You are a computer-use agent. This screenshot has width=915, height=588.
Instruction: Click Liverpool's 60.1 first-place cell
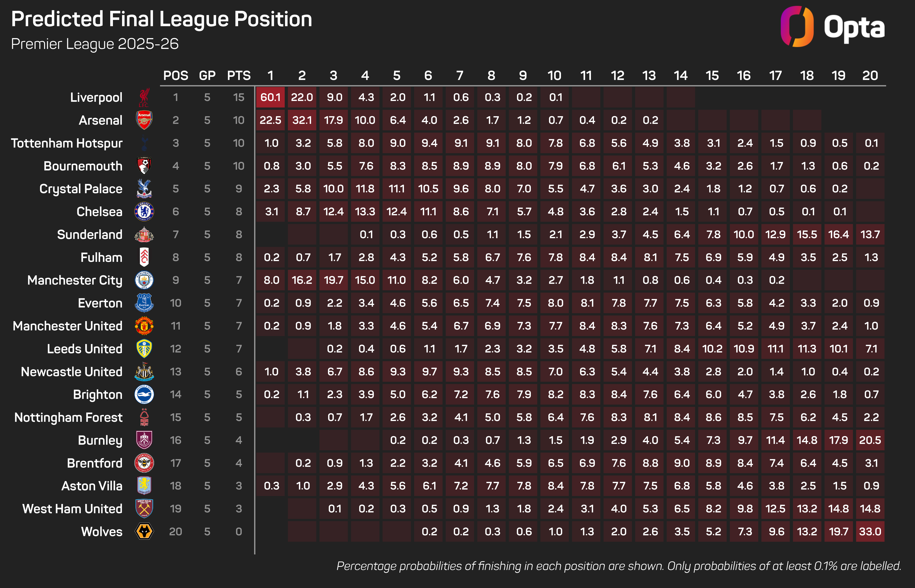[x=270, y=97]
